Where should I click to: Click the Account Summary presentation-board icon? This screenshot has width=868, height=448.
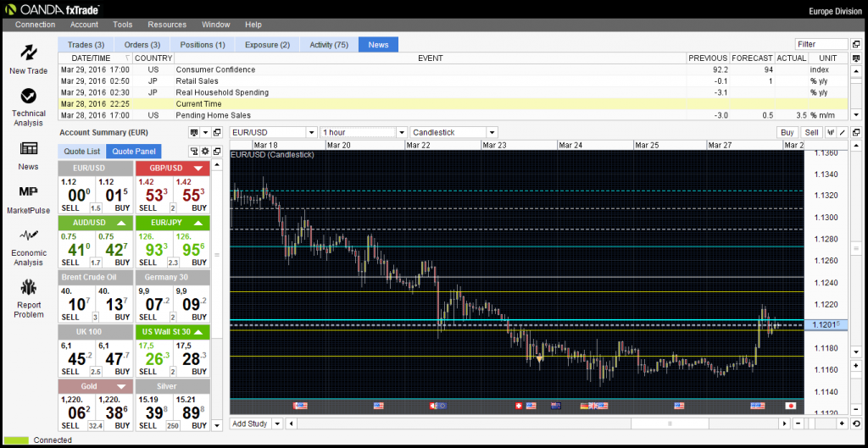click(x=194, y=133)
